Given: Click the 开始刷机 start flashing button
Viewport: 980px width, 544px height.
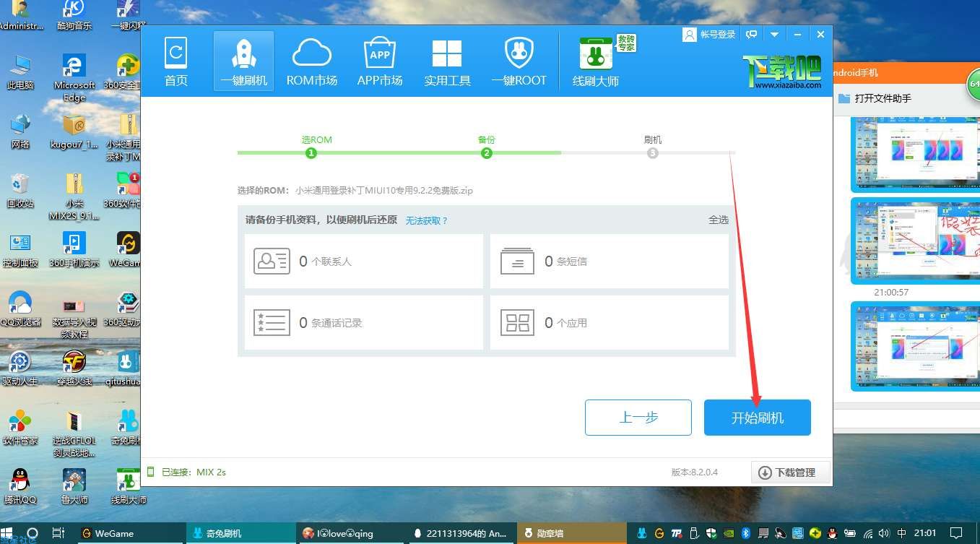Looking at the screenshot, I should (758, 418).
